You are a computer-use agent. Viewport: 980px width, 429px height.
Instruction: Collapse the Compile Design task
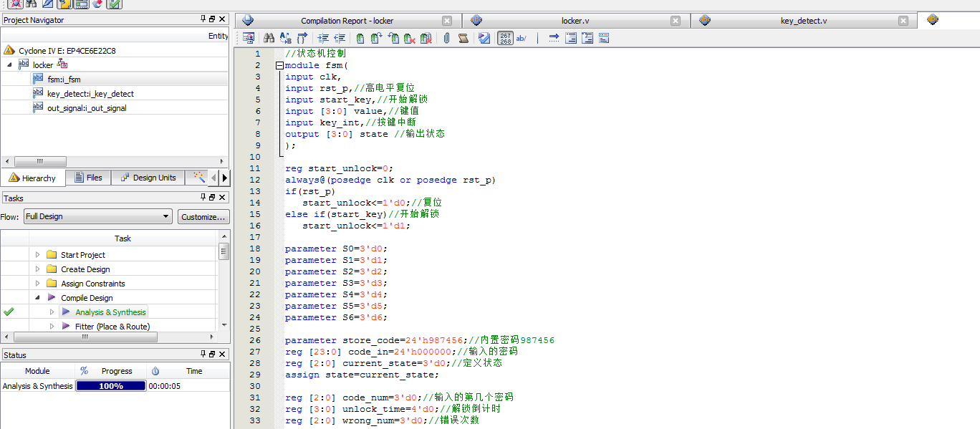pyautogui.click(x=38, y=298)
